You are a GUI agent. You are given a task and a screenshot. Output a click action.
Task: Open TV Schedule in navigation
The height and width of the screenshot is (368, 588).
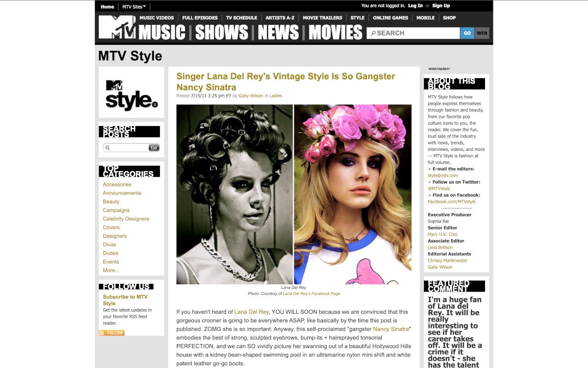(x=242, y=18)
